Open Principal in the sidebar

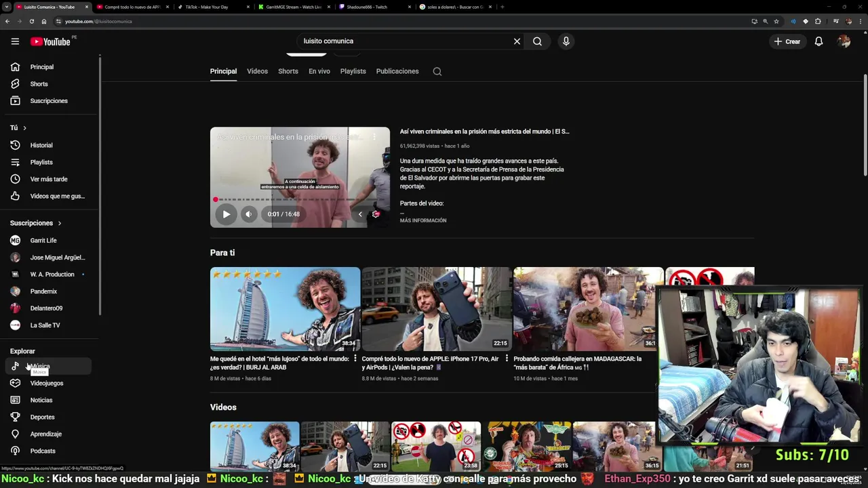47,67
